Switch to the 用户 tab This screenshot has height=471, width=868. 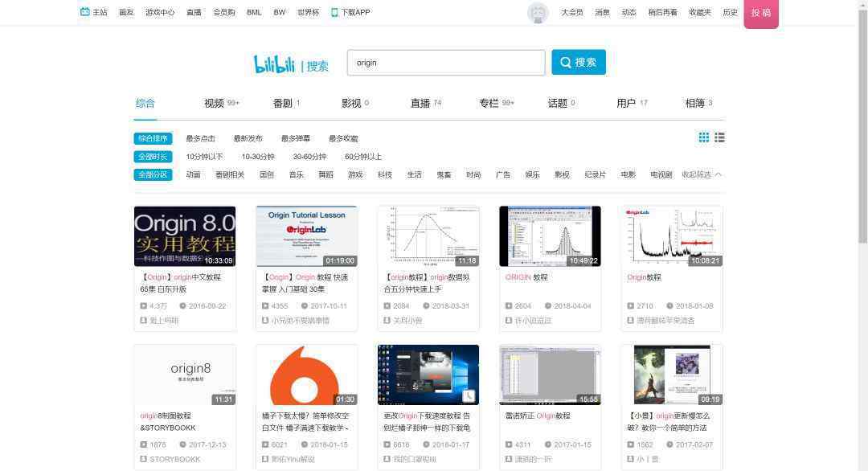[631, 103]
